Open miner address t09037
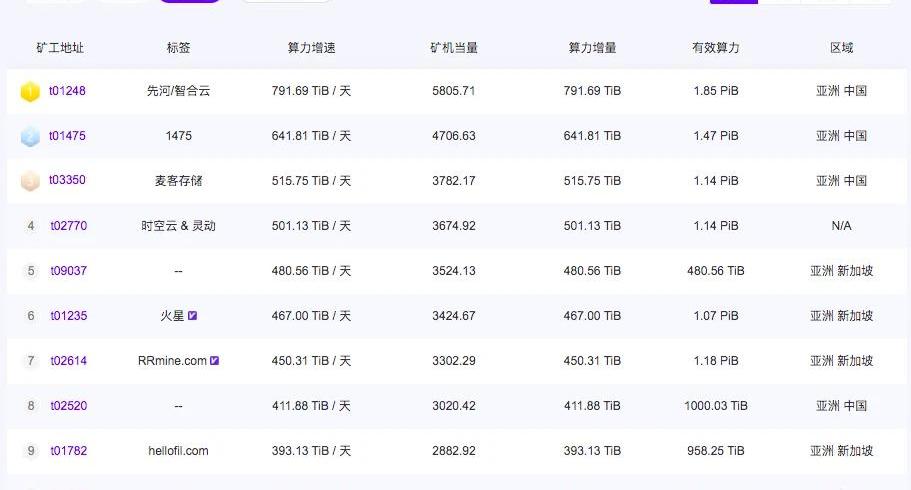 [x=68, y=271]
